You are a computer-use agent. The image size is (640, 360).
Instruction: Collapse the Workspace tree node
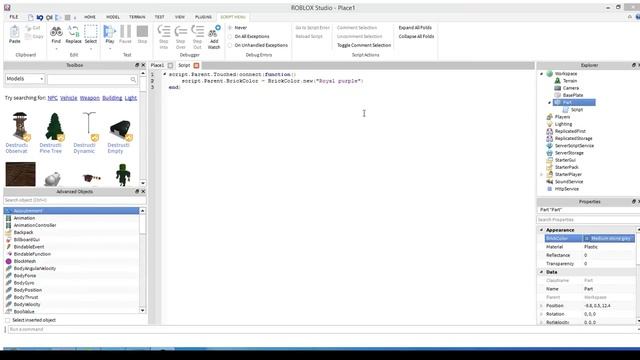(542, 74)
